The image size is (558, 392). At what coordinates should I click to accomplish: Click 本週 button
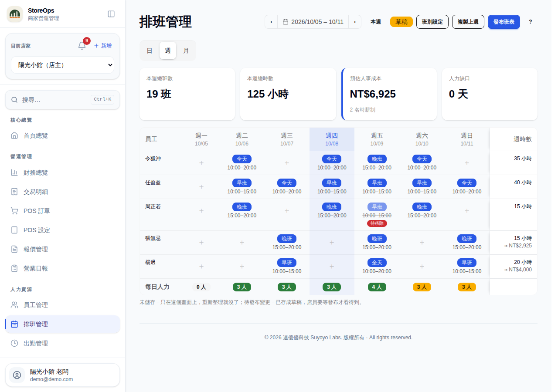click(x=376, y=22)
